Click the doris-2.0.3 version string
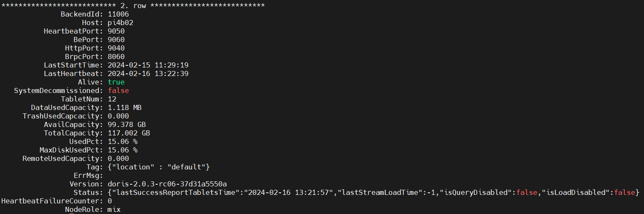644x214 pixels. pyautogui.click(x=167, y=184)
